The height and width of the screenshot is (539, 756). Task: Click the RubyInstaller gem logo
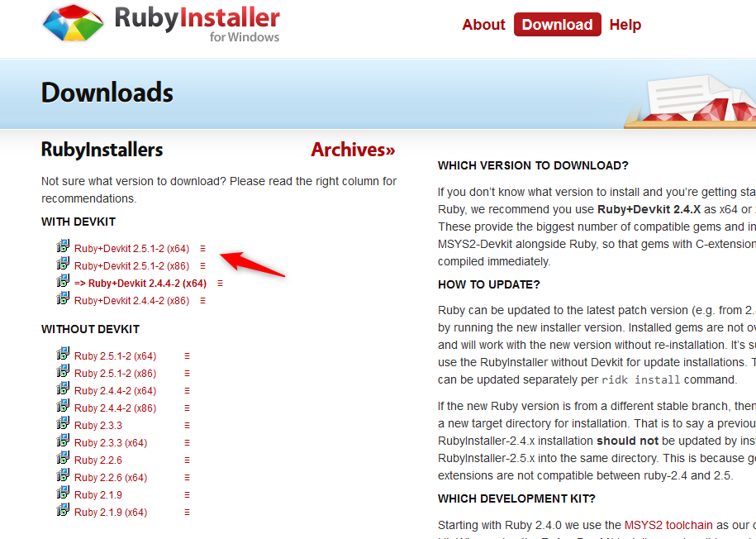(x=74, y=22)
